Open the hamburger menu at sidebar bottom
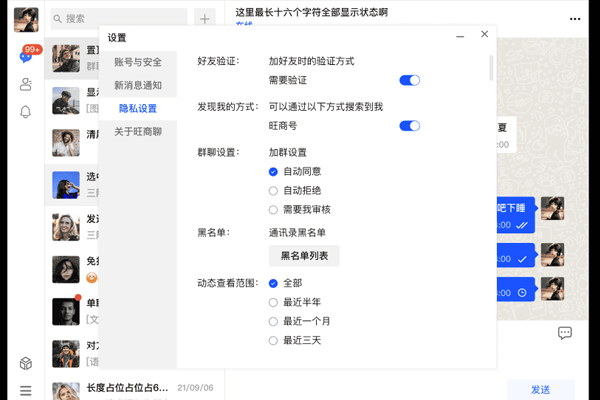Viewport: 600px width, 400px height. tap(25, 390)
